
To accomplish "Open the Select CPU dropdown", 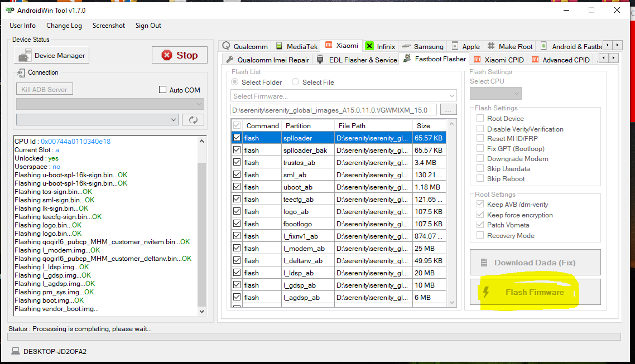I will tap(496, 93).
